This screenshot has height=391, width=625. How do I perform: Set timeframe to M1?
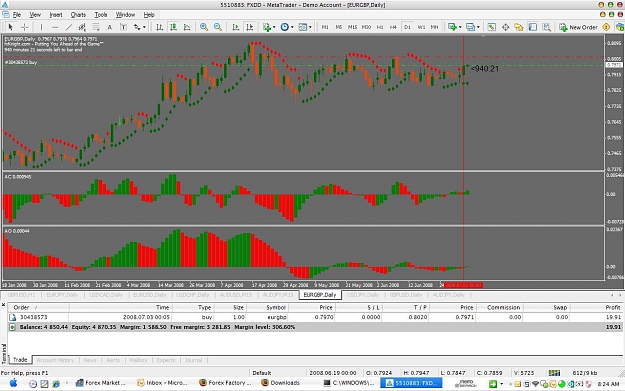point(325,27)
